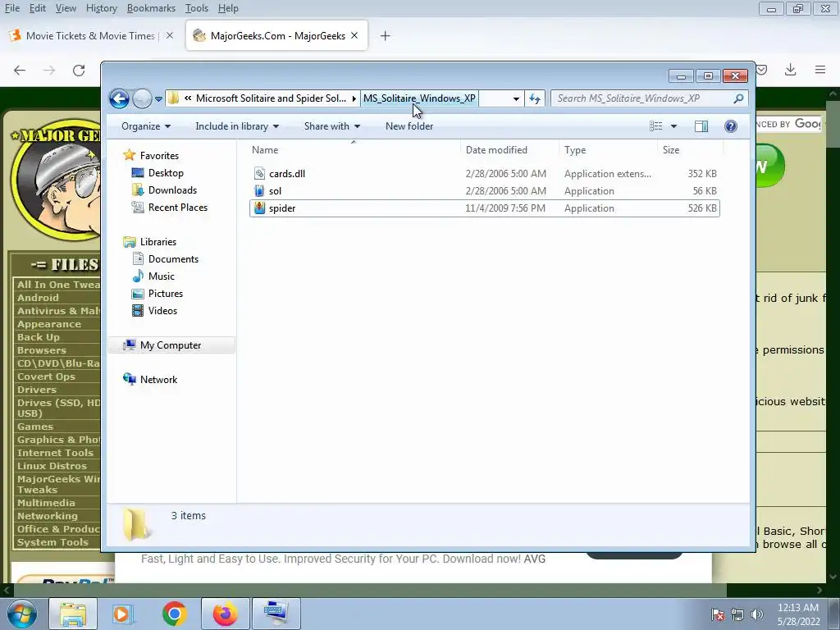Open the Share with dropdown
Image resolution: width=840 pixels, height=630 pixels.
tap(332, 126)
